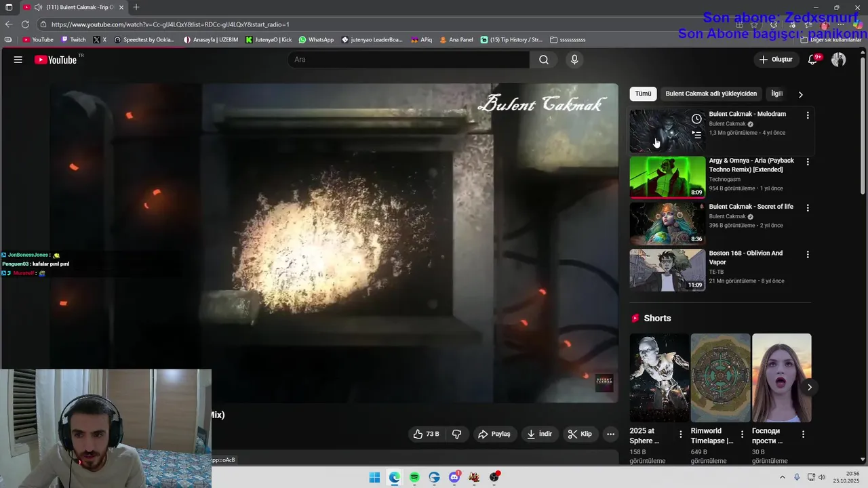Open the system volume icon
The height and width of the screenshot is (488, 868).
(822, 477)
